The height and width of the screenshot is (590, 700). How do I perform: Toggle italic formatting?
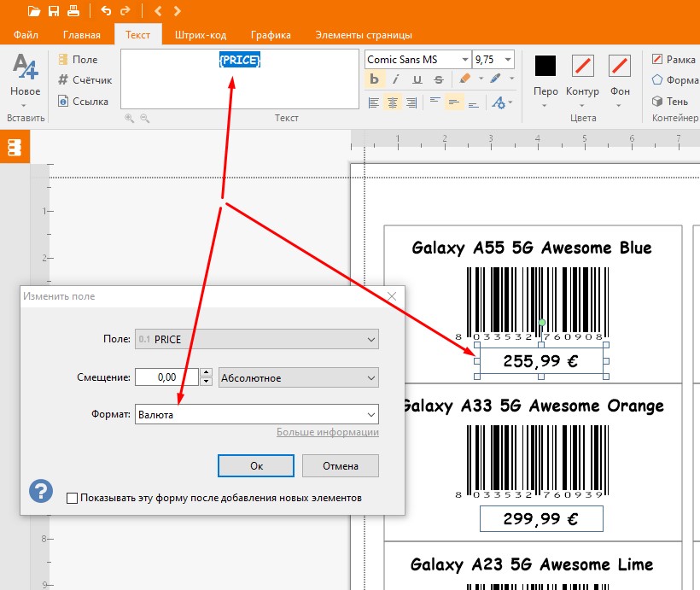[x=395, y=79]
